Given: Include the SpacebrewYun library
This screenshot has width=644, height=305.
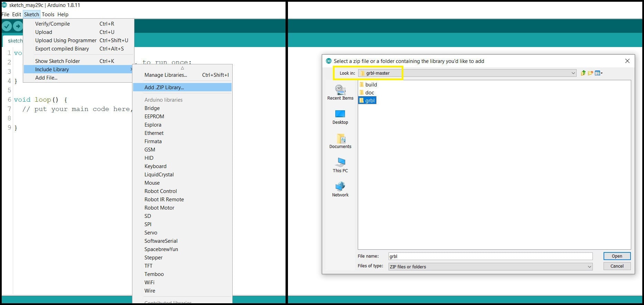Looking at the screenshot, I should 182,249.
